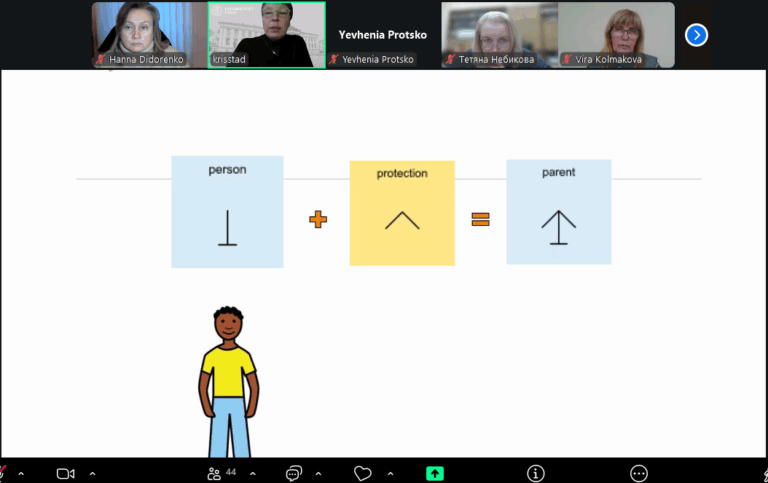Image resolution: width=768 pixels, height=483 pixels.
Task: Show next participants with blue arrow
Action: point(696,35)
